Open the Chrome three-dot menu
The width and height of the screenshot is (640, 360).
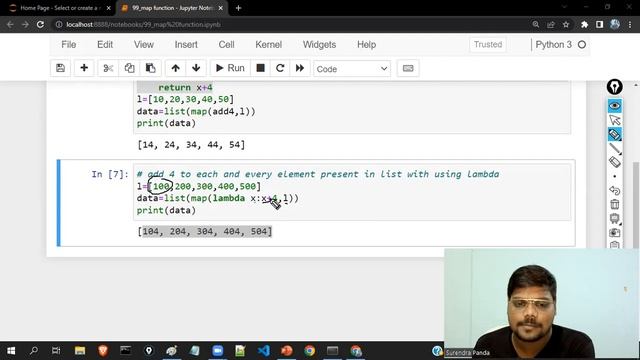point(631,24)
